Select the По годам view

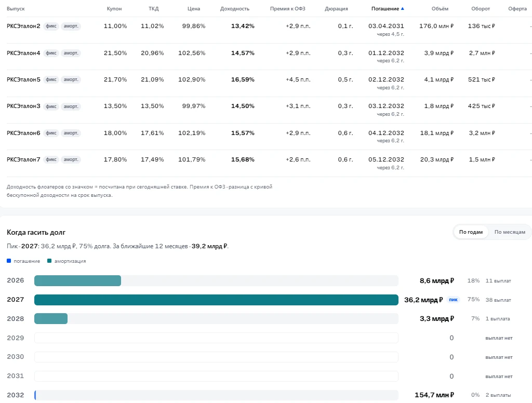[x=471, y=232]
